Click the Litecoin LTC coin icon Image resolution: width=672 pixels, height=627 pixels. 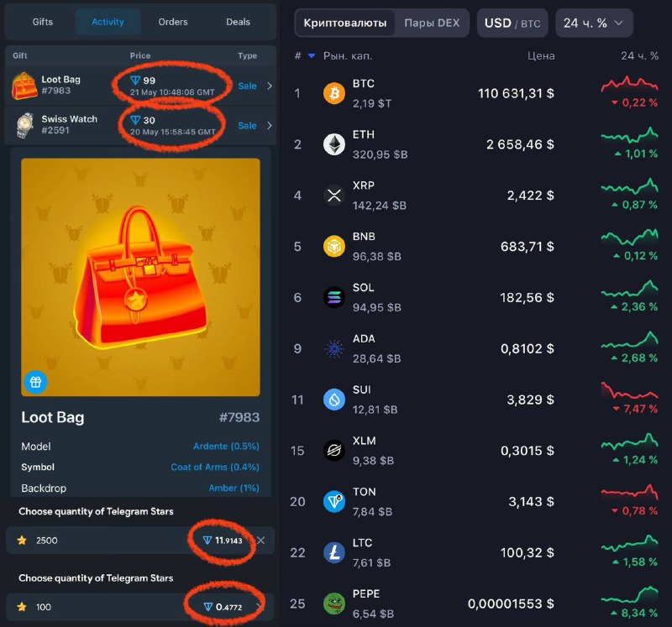333,552
